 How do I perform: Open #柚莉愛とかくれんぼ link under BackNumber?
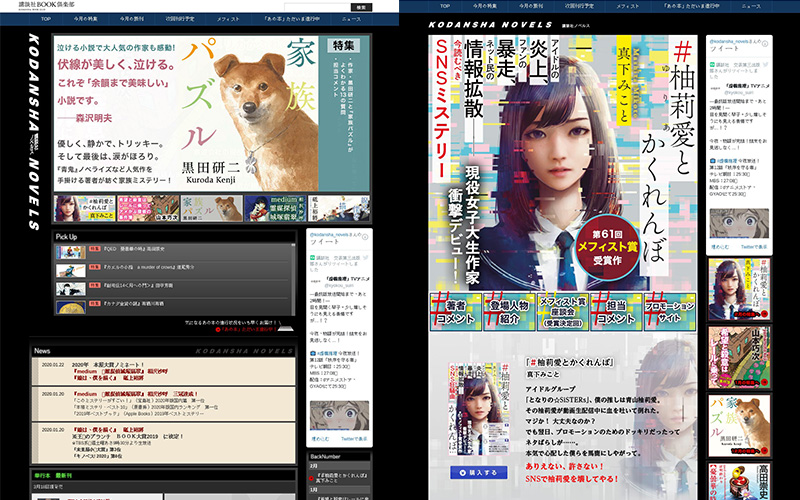click(341, 478)
